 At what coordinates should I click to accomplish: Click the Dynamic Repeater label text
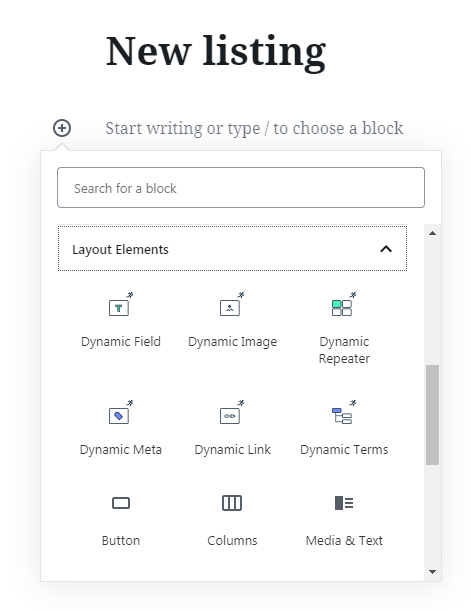tap(344, 350)
